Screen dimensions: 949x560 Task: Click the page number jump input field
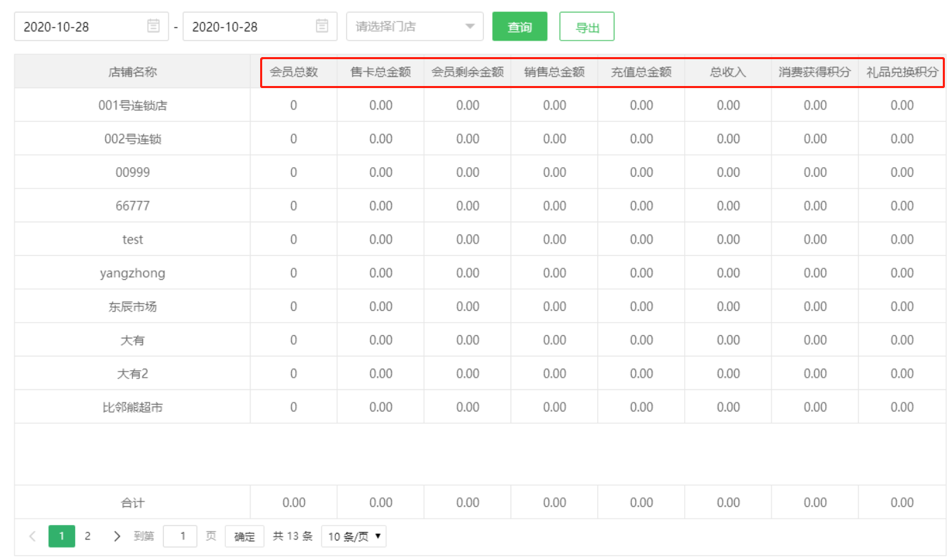coord(180,537)
